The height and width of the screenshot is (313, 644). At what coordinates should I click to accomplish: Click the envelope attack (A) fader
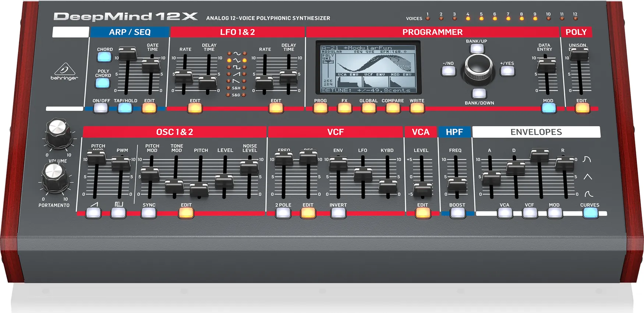491,178
